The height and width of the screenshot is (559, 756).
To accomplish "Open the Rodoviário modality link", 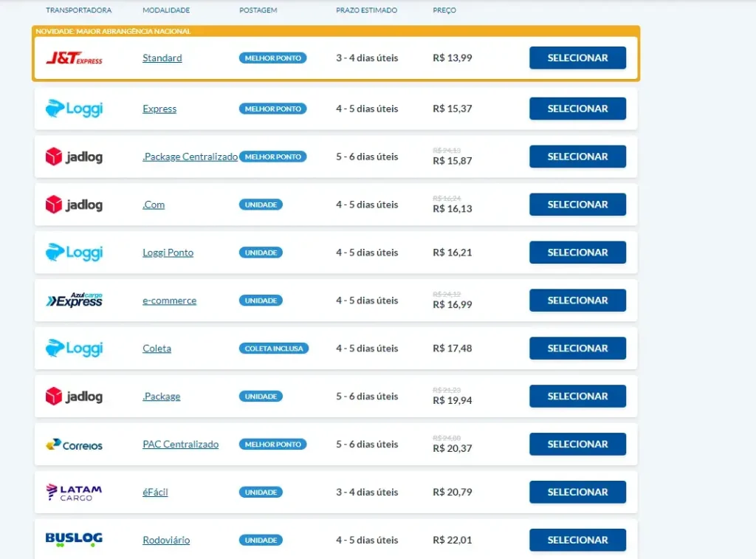I will tap(166, 541).
